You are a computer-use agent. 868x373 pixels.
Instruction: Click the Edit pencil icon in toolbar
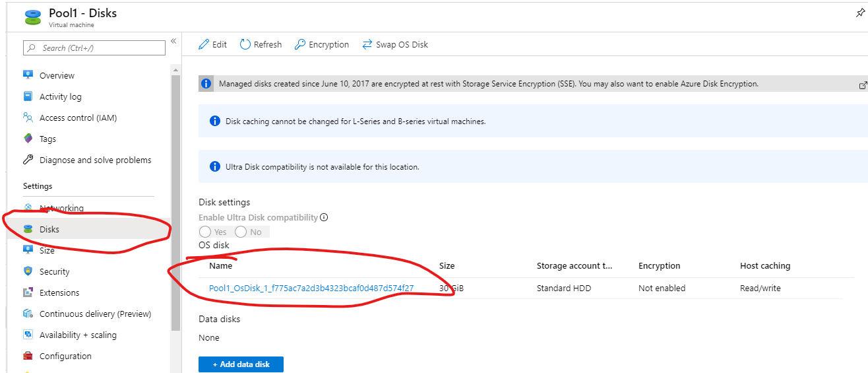pos(204,44)
